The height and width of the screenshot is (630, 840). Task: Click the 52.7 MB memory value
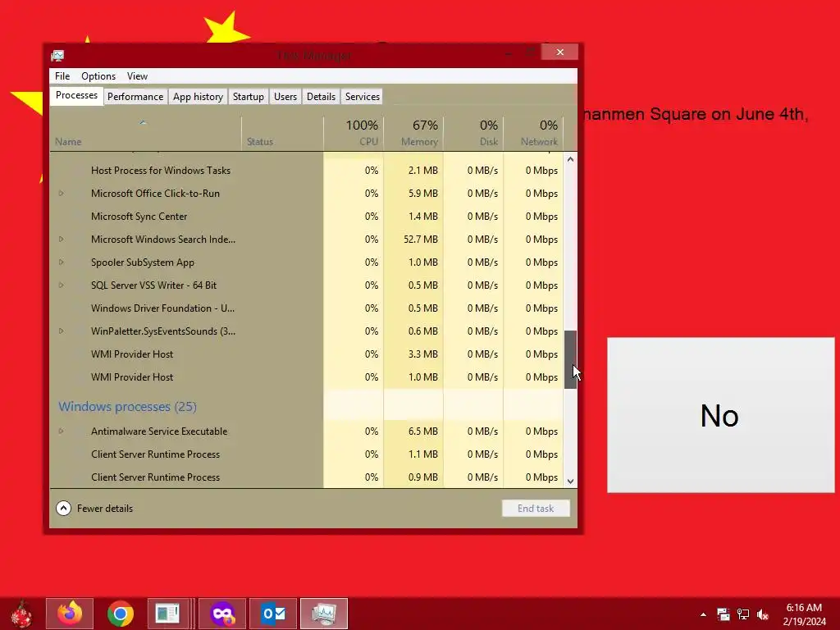[x=421, y=240]
